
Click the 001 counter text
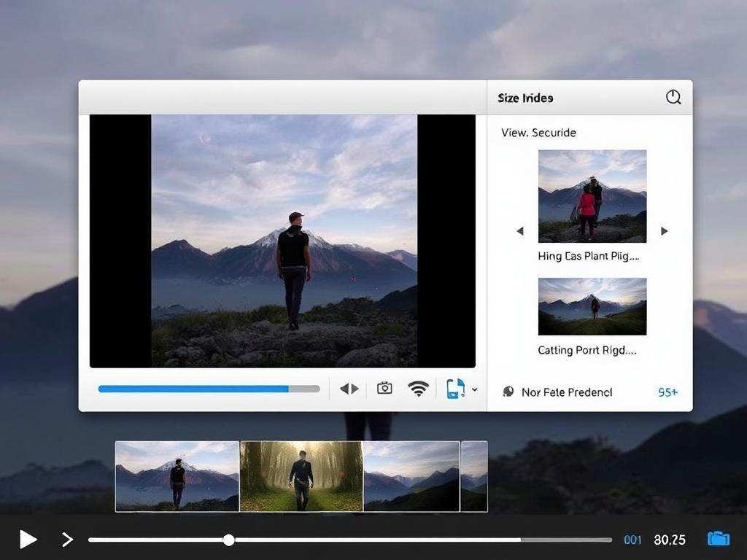pyautogui.click(x=632, y=540)
